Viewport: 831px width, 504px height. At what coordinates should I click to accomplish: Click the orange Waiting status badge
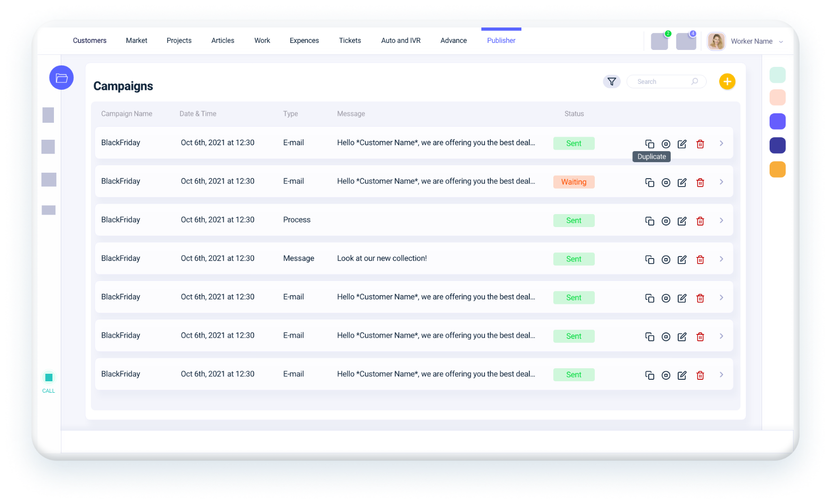pyautogui.click(x=573, y=182)
